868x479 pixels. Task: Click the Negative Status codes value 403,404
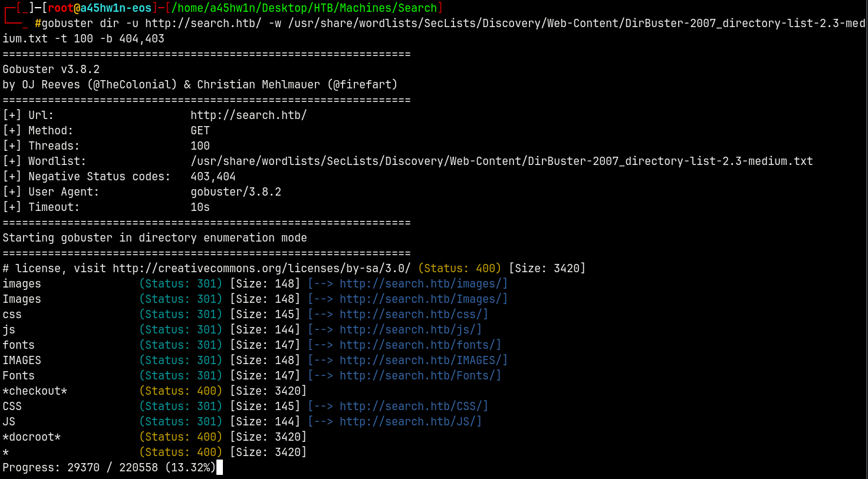click(213, 177)
